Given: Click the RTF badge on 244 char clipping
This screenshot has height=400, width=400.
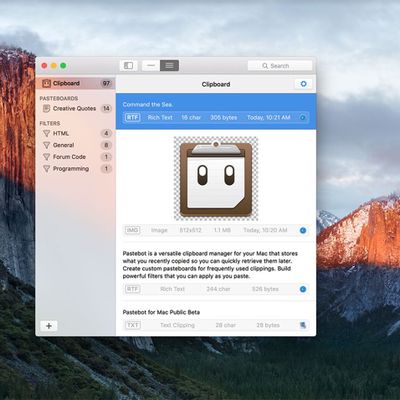Looking at the screenshot, I should [x=132, y=289].
